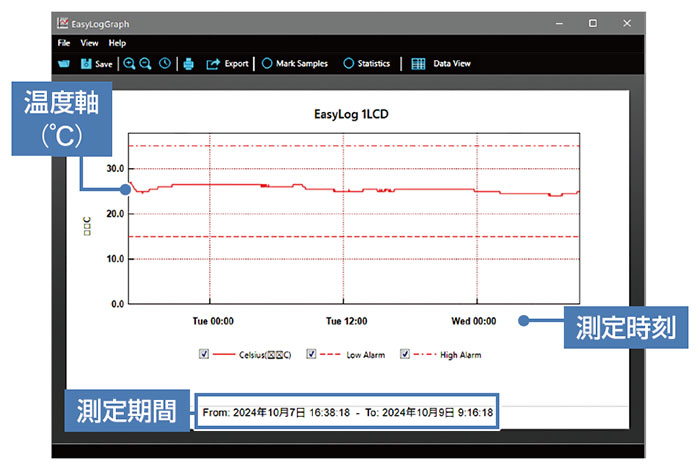The width and height of the screenshot is (700, 470).
Task: Click the EasyLog 1LCD chart title
Action: click(x=351, y=114)
